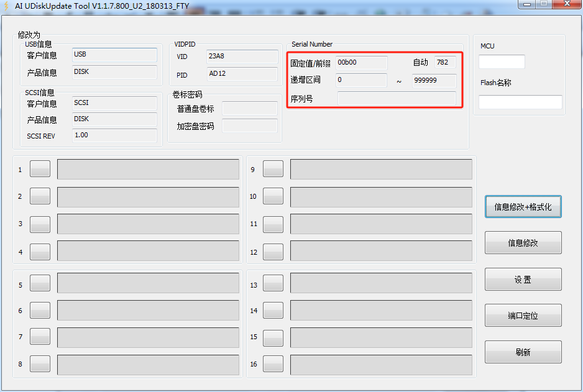
Task: Click the port 13 status indicator square
Action: pyautogui.click(x=272, y=283)
